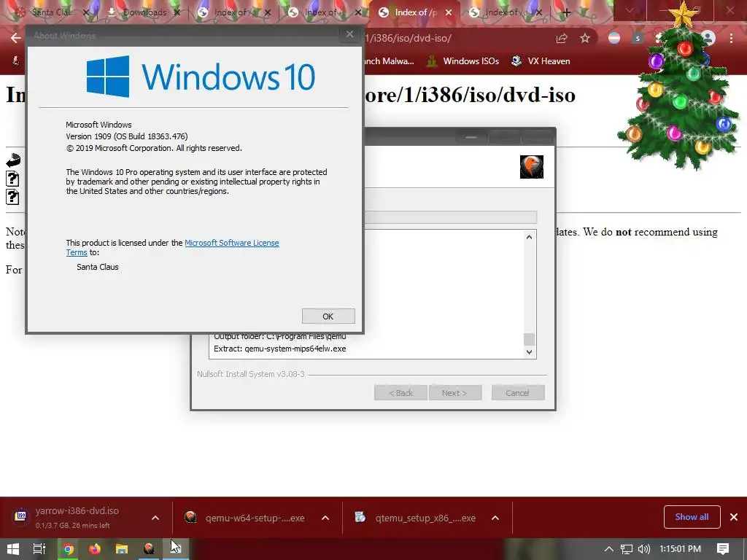Expand options for yarrow-i386-dvd.iso download
This screenshot has width=747, height=560.
coord(155,518)
